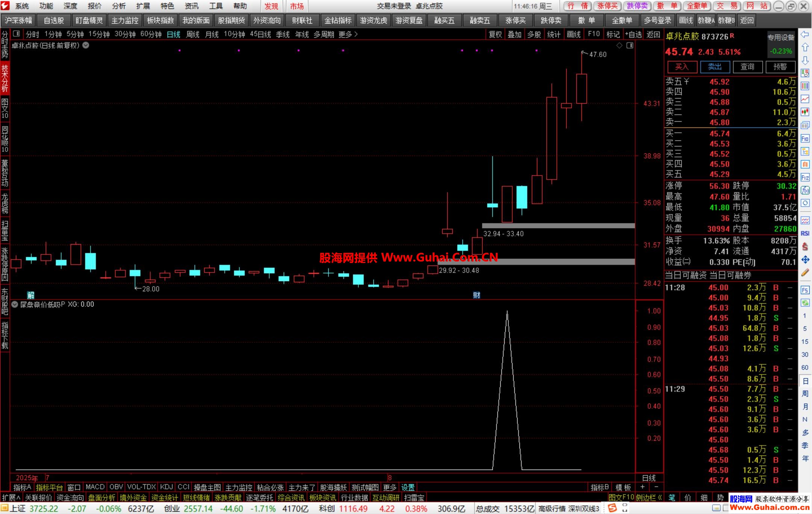Click the 32.94 - 33.40 gap price label
The width and height of the screenshot is (812, 514).
tap(503, 234)
